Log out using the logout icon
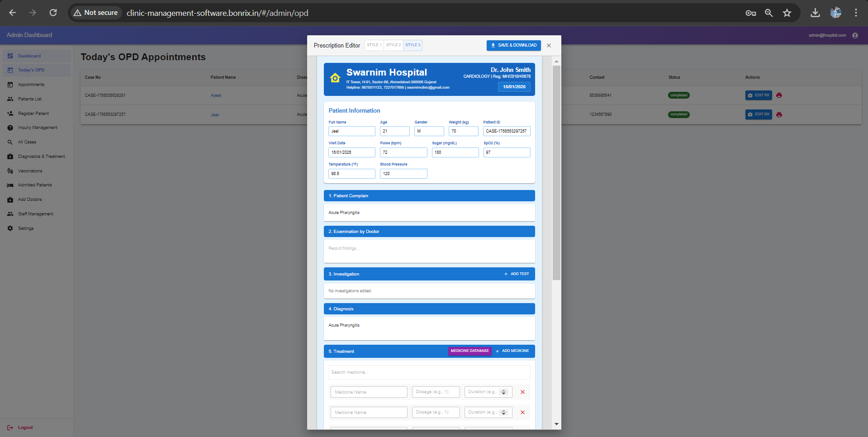 [x=10, y=427]
